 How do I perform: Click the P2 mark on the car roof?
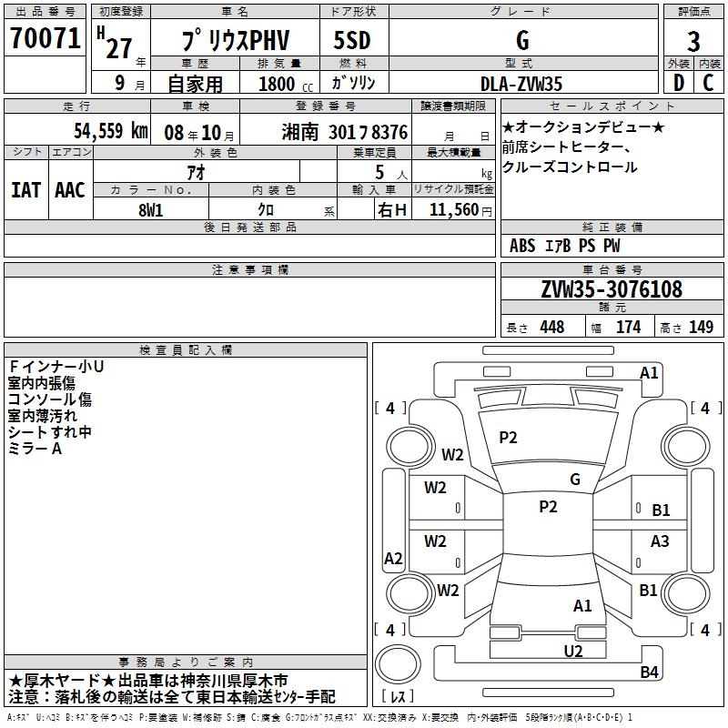(x=548, y=507)
